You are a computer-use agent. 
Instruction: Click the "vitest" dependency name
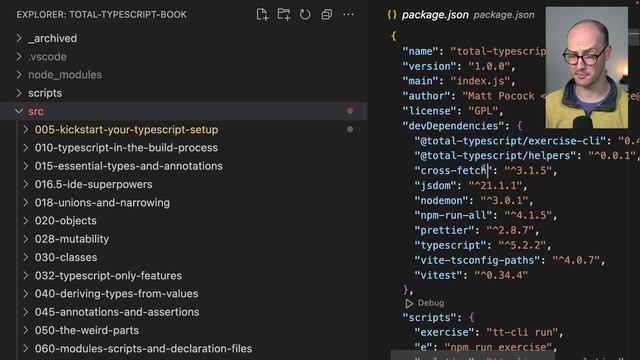click(438, 275)
